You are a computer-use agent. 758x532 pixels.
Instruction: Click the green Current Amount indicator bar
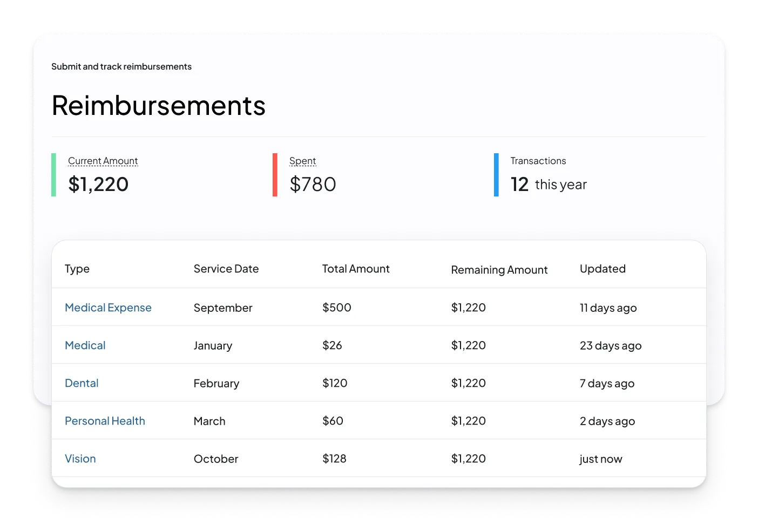(x=53, y=174)
